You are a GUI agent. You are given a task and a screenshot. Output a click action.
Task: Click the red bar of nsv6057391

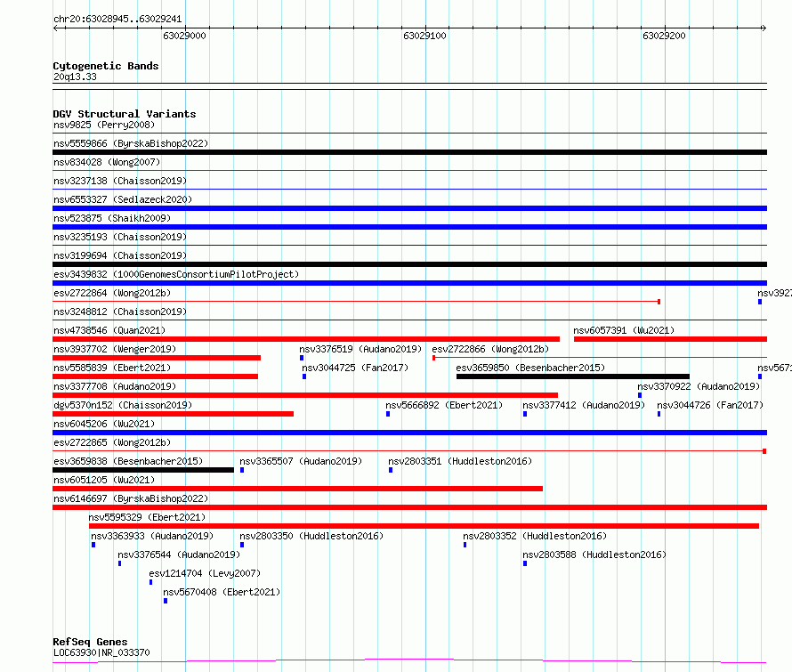pyautogui.click(x=670, y=339)
